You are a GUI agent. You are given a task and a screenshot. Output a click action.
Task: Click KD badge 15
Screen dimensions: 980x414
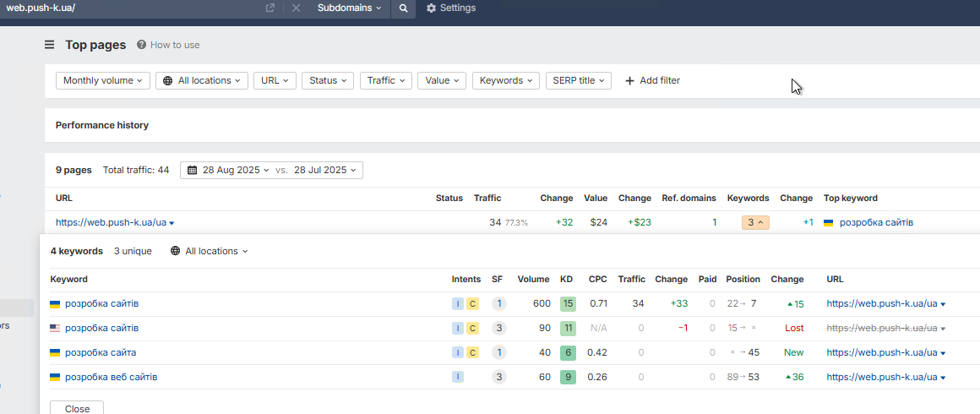tap(568, 304)
